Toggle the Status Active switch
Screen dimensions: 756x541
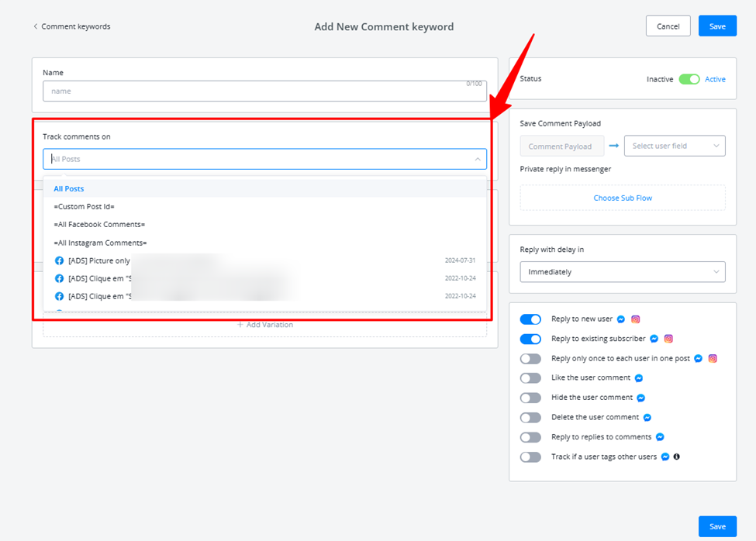[x=689, y=79]
